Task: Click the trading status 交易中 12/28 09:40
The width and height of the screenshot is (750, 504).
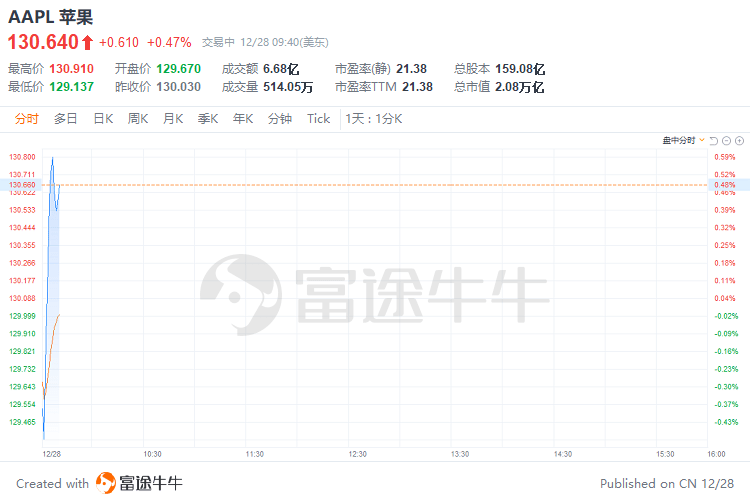Action: [265, 43]
